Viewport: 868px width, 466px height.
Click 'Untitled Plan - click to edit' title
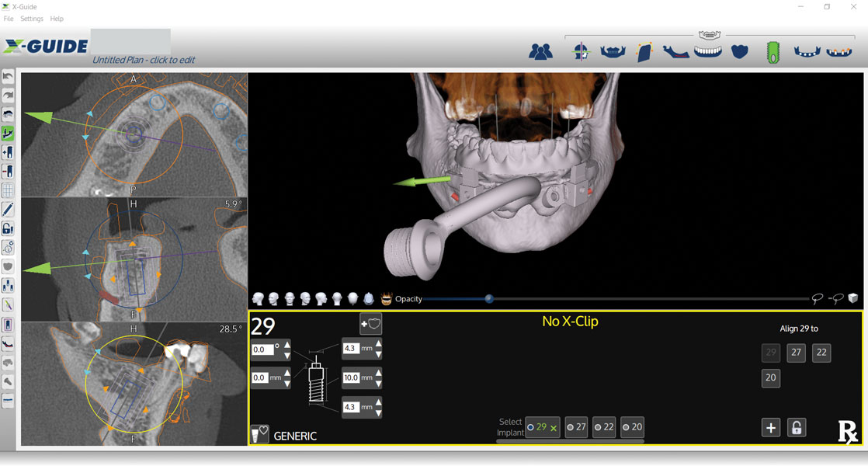click(x=144, y=60)
